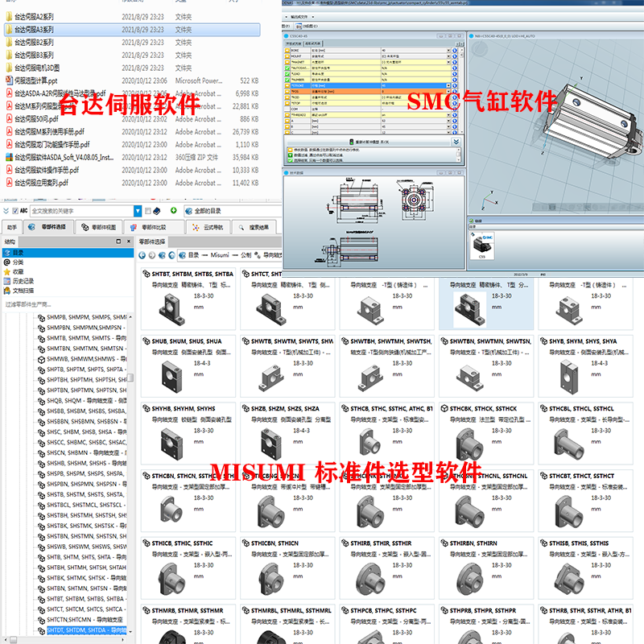This screenshot has width=644, height=644.
Task: Switch to the 零部件视图 tab
Action: point(99,227)
